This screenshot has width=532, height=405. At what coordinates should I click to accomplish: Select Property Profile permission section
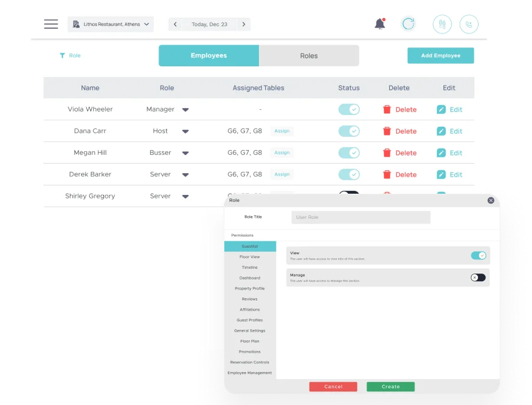(x=250, y=288)
